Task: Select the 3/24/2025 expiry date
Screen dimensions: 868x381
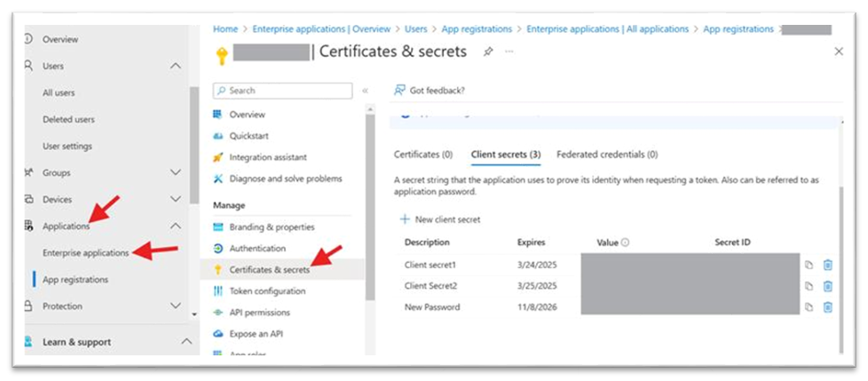Action: click(537, 265)
